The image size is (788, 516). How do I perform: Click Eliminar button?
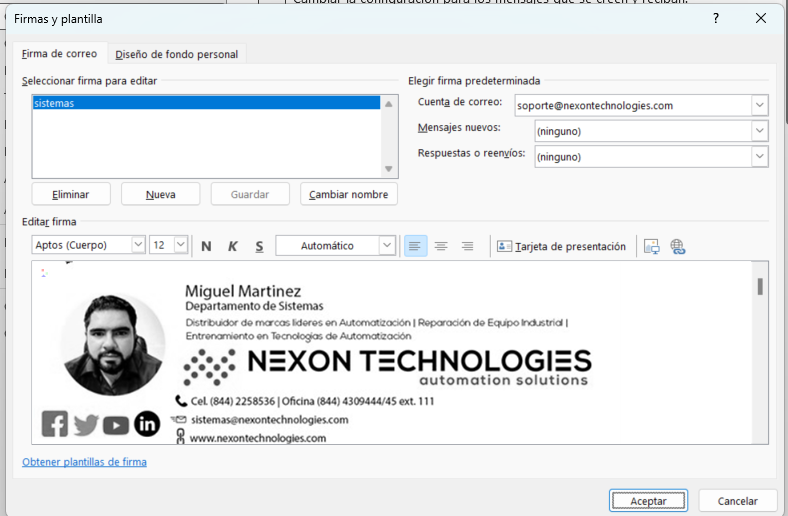pos(71,194)
